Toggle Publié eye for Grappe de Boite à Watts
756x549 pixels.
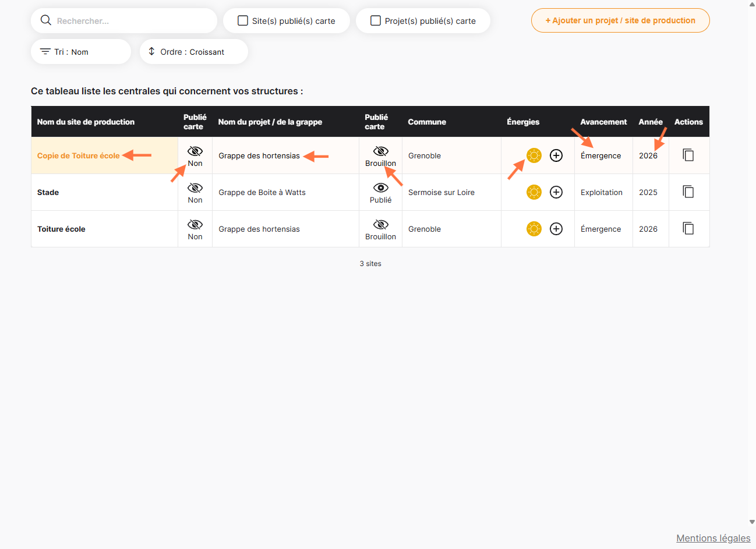[381, 188]
